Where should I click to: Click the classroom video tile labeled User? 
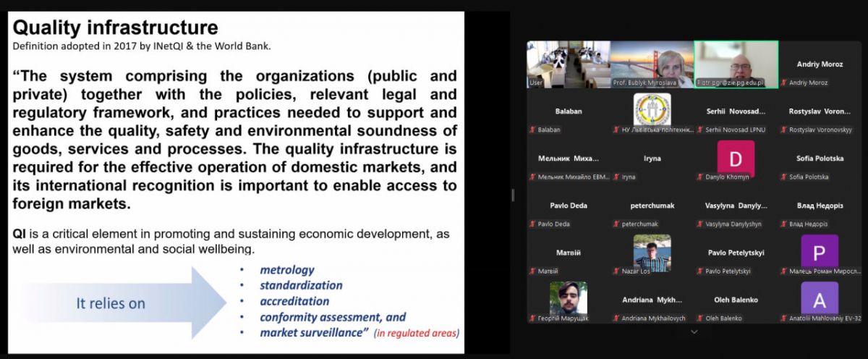568,64
